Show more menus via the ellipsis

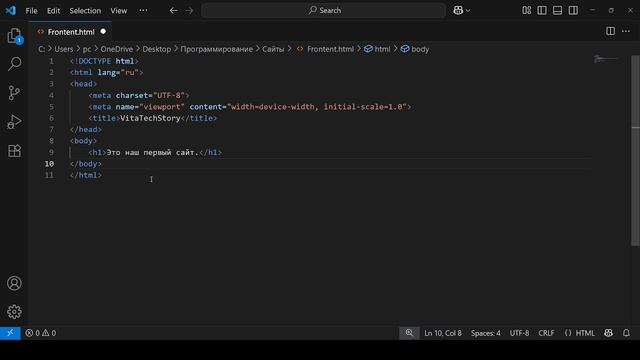[143, 11]
